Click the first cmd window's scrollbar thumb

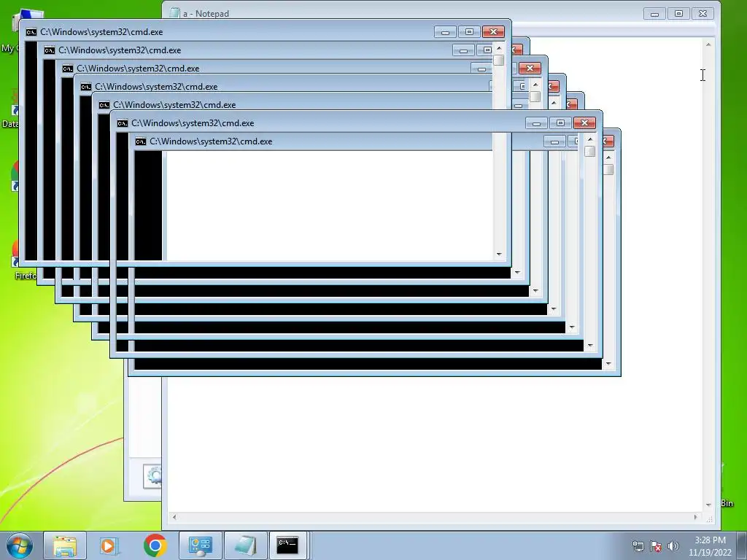point(499,60)
